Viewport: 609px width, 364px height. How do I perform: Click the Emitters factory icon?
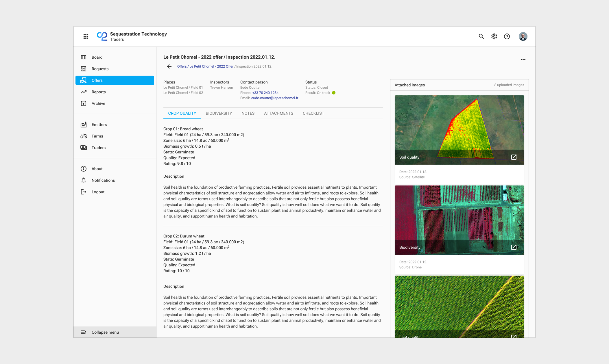84,125
